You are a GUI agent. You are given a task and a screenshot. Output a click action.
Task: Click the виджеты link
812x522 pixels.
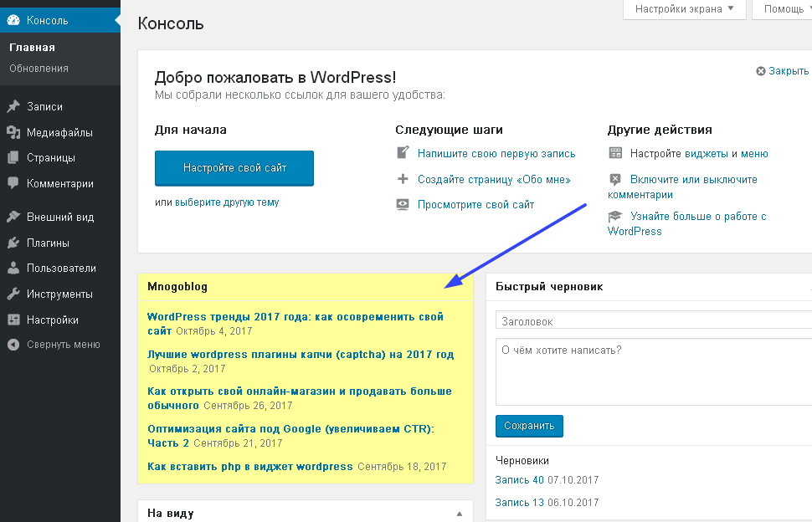click(707, 154)
